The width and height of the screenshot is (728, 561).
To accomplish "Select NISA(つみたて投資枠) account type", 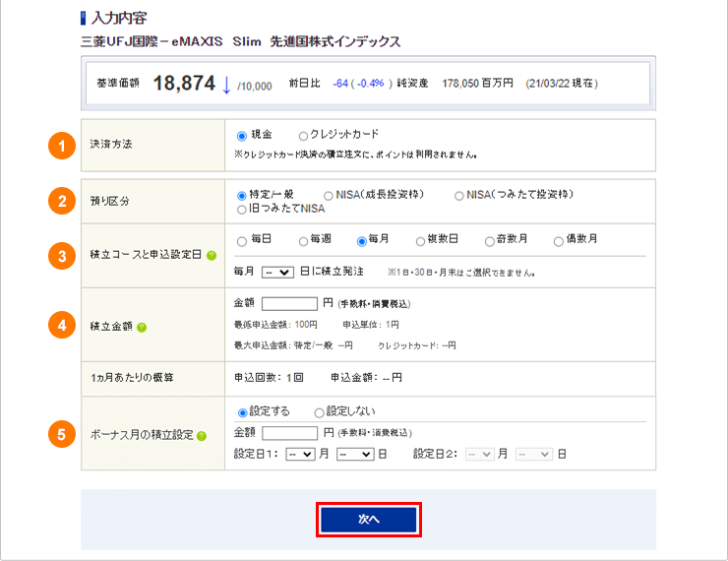I will point(459,195).
